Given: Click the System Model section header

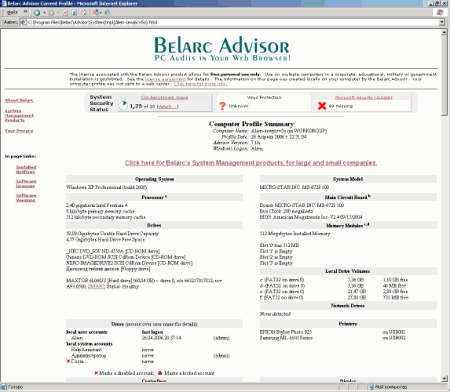Looking at the screenshot, I should tap(348, 179).
